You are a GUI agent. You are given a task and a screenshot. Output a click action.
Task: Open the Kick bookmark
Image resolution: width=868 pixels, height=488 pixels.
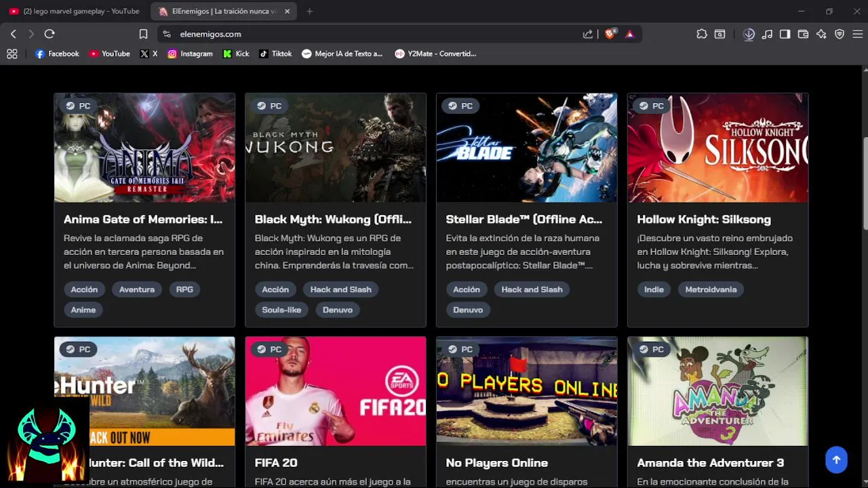pos(236,54)
